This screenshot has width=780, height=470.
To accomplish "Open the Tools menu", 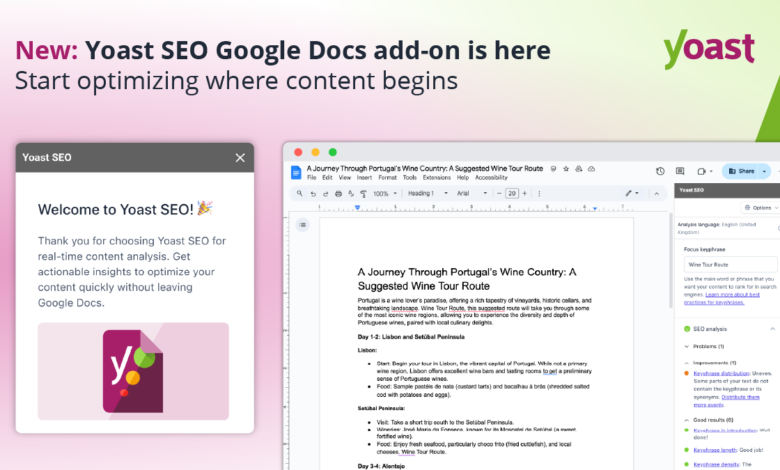I will click(x=410, y=178).
